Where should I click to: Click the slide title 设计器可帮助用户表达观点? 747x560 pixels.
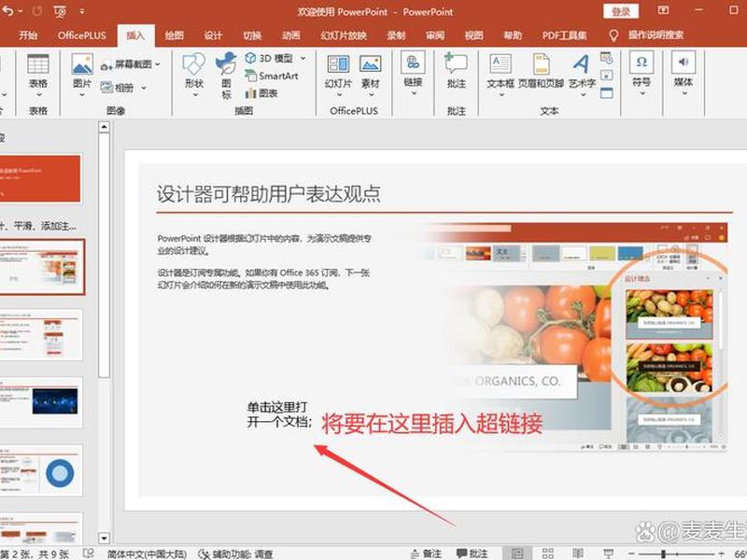click(x=269, y=194)
